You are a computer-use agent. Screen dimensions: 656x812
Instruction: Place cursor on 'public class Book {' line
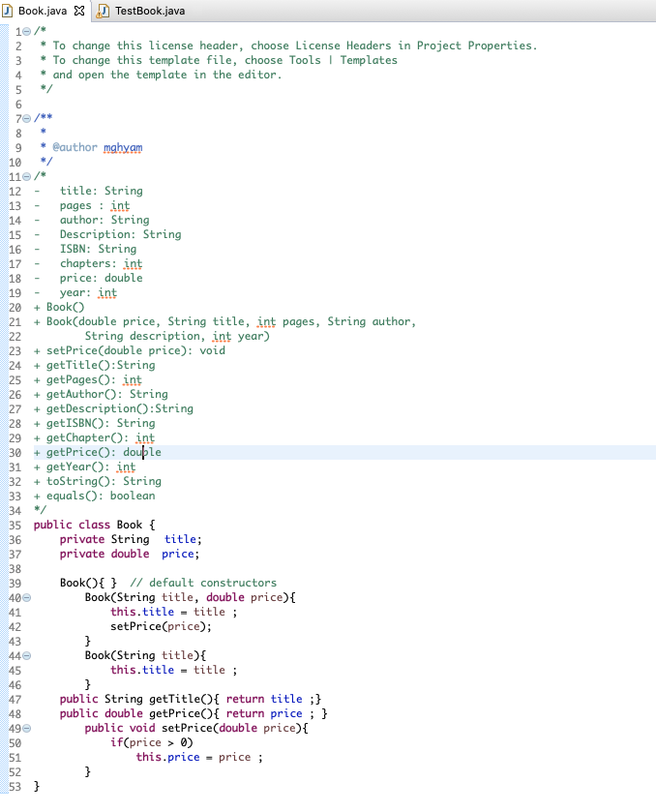pos(94,525)
